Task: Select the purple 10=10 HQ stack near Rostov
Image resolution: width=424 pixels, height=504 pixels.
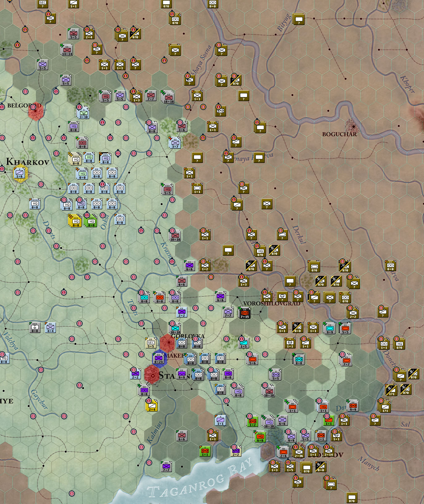Action: (269, 422)
